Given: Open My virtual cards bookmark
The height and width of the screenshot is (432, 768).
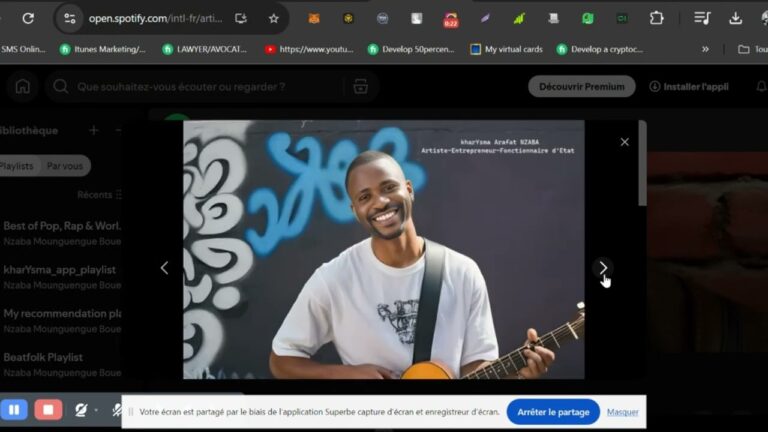Looking at the screenshot, I should [506, 49].
